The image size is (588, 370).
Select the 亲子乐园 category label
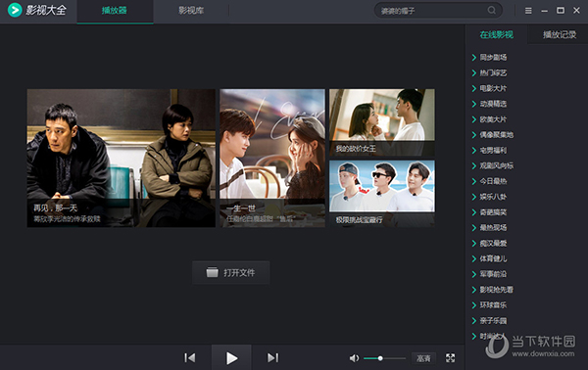tap(493, 320)
